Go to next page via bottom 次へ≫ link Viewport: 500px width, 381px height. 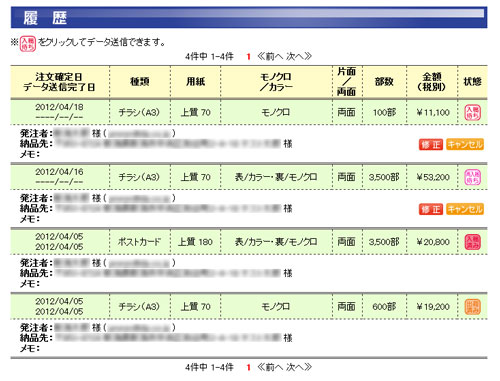299,367
